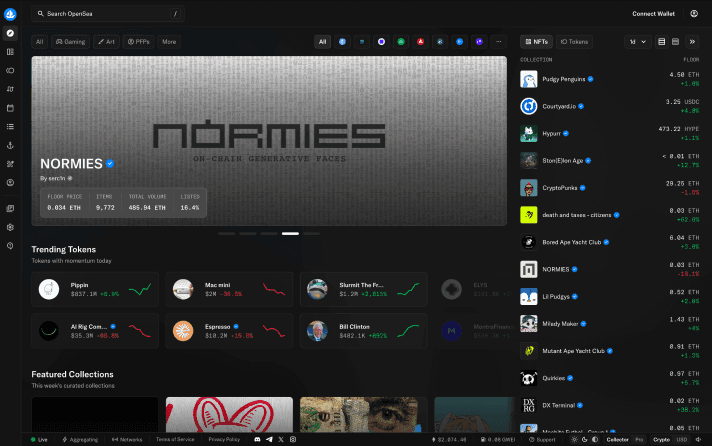Open the Instagram icon in footer
This screenshot has width=712, height=446.
click(x=293, y=439)
